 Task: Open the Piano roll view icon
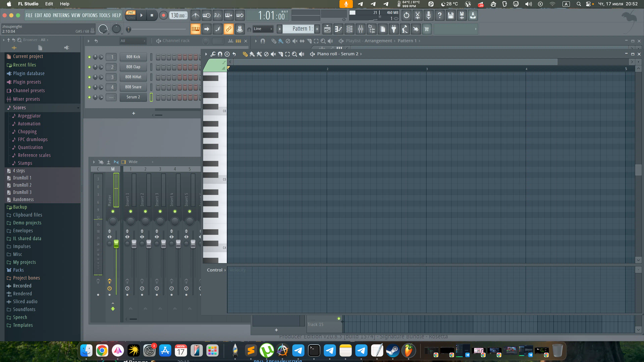[338, 29]
